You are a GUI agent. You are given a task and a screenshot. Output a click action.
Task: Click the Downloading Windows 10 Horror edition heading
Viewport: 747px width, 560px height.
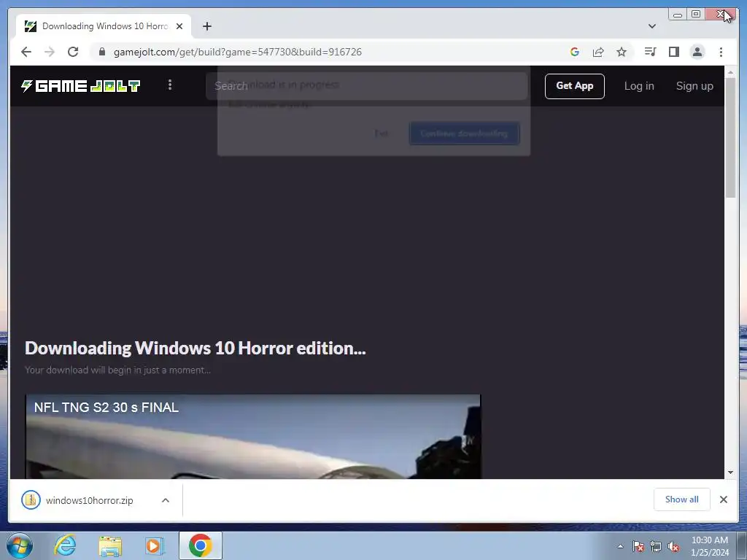[196, 348]
